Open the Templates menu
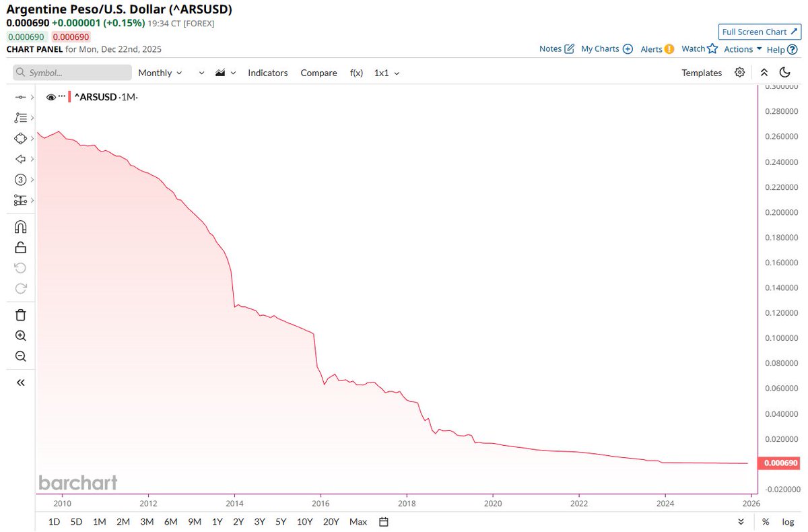 (x=702, y=73)
